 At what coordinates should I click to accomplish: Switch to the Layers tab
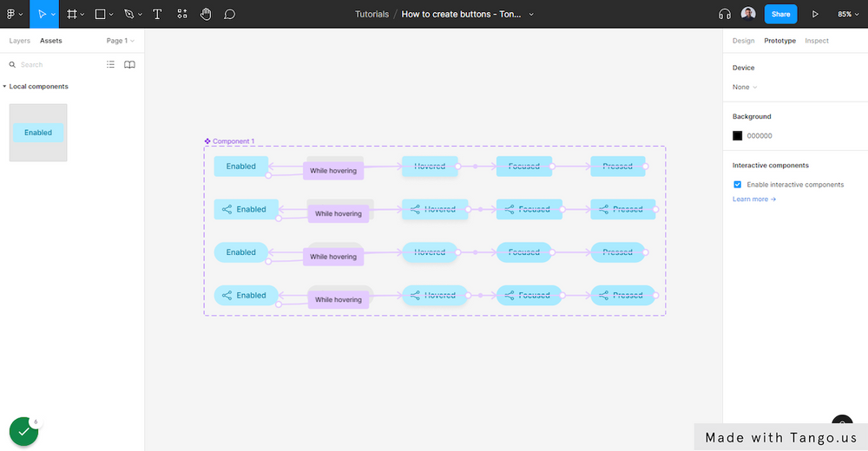(x=19, y=41)
